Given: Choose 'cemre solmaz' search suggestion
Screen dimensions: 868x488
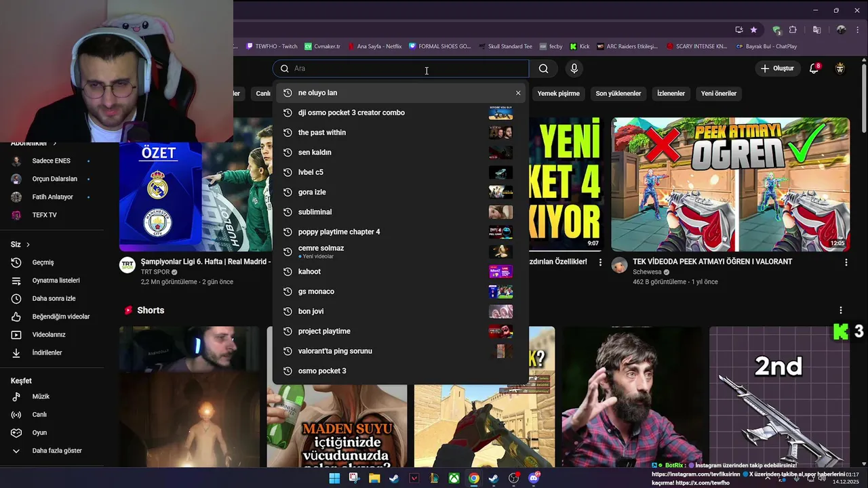Looking at the screenshot, I should point(400,251).
